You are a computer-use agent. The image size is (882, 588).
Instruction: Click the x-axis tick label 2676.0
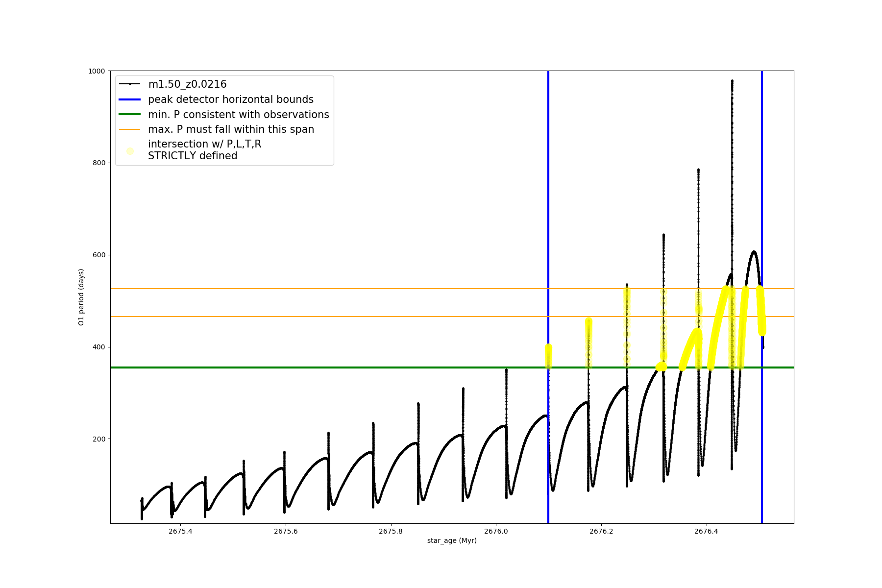tap(496, 531)
